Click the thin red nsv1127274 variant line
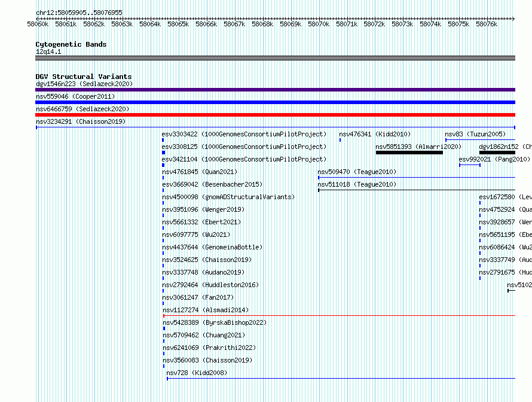The image size is (532, 402). click(x=340, y=316)
